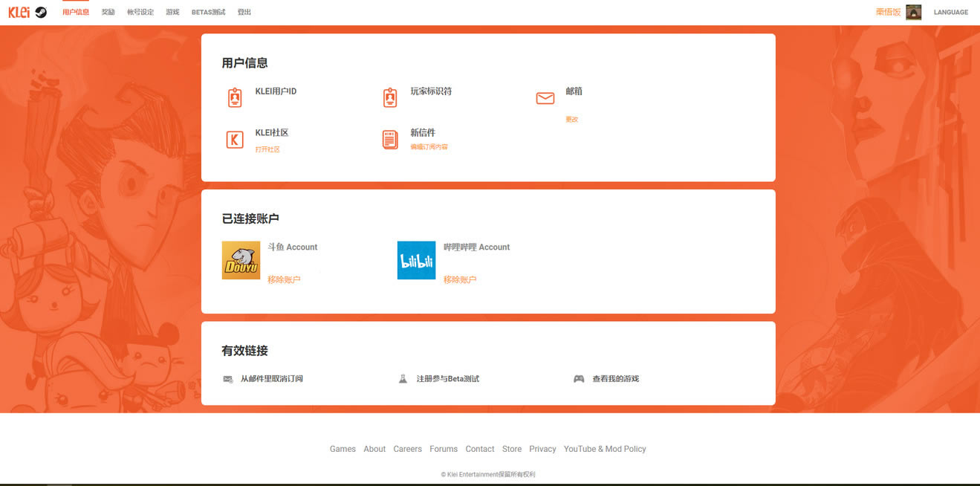Click 登出 to log out

pyautogui.click(x=244, y=12)
